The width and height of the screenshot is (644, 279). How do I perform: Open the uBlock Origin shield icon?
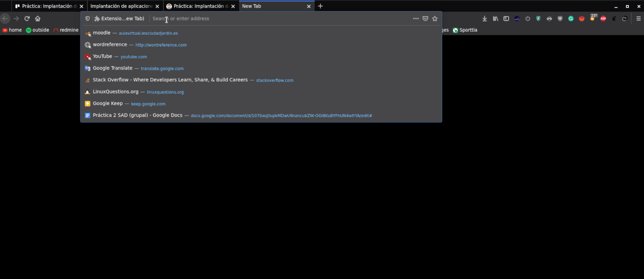(x=560, y=19)
